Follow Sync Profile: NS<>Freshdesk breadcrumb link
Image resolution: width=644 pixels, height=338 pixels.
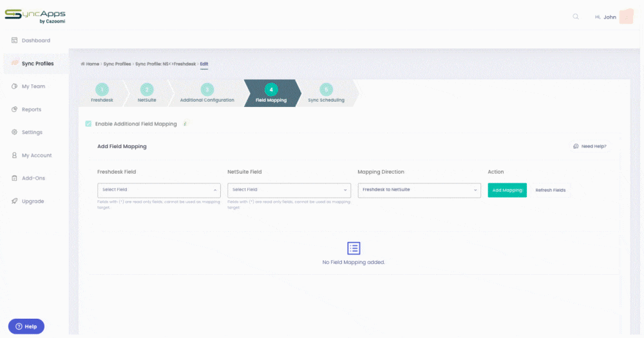pyautogui.click(x=166, y=64)
